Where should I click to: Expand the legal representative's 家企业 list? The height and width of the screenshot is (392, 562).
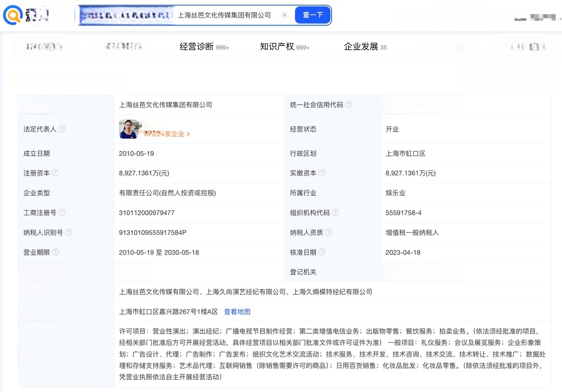(x=167, y=134)
